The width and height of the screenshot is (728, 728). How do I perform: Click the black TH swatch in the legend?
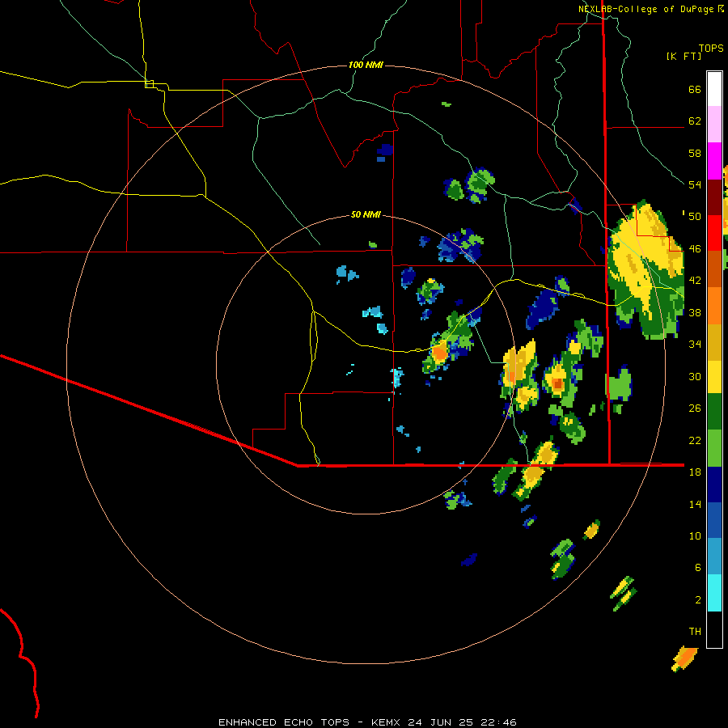(714, 629)
